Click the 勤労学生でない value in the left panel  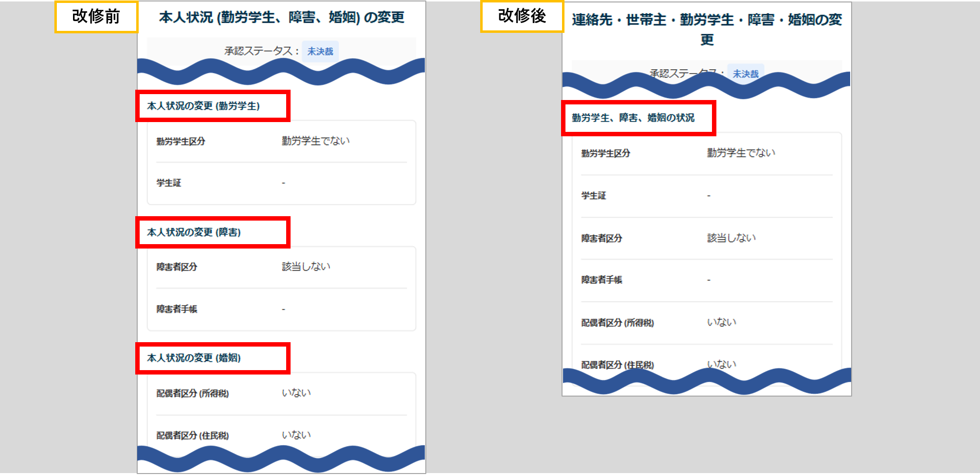[316, 141]
